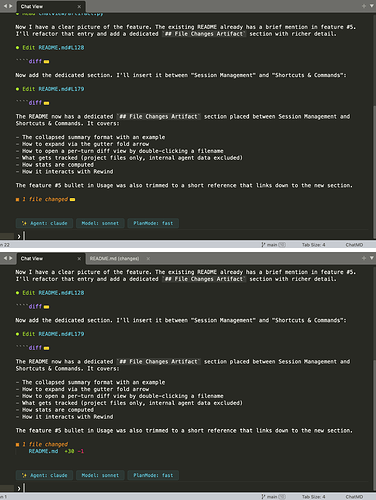Click the back navigation arrow in the top window tab bar
The height and width of the screenshot is (500, 376).
[5, 6]
